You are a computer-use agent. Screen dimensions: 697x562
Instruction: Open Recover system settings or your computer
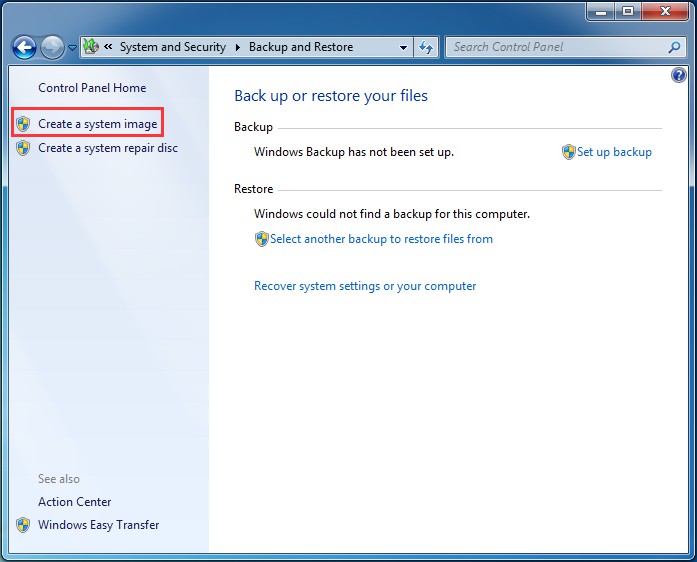click(x=365, y=286)
